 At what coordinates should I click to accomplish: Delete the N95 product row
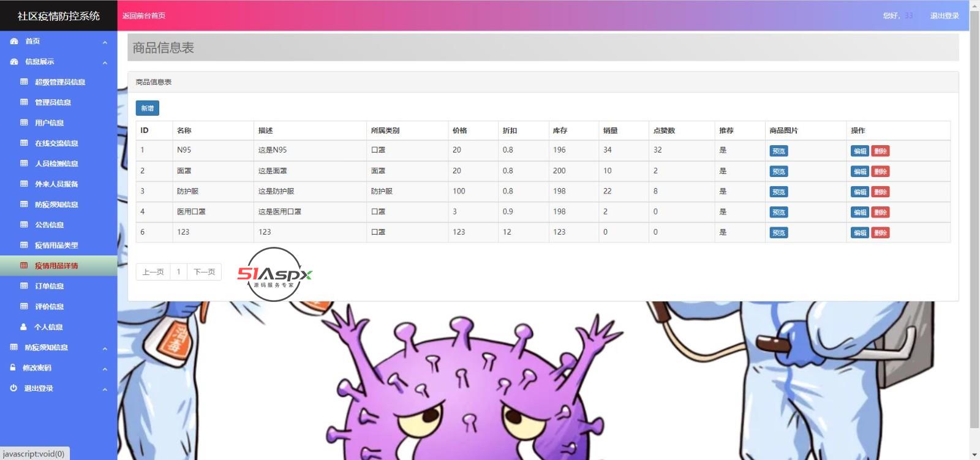click(880, 151)
